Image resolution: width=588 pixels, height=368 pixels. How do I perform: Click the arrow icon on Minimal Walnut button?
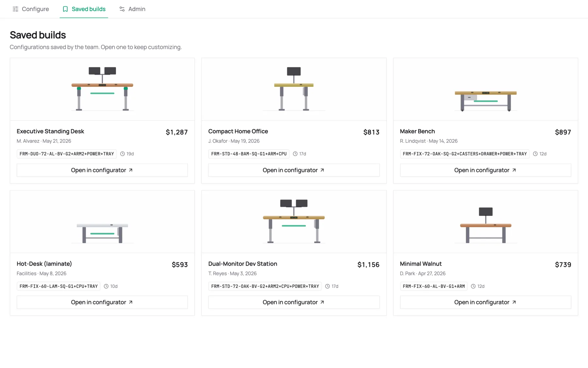tap(514, 302)
